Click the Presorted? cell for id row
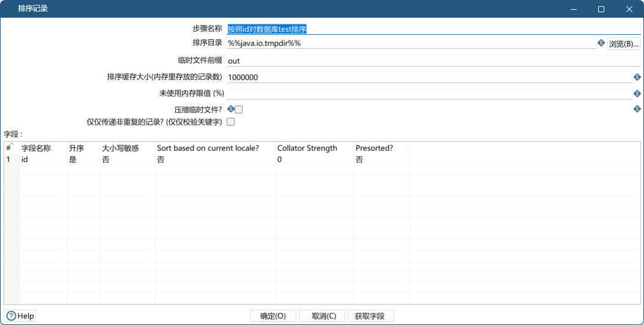Image resolution: width=644 pixels, height=325 pixels. coord(381,159)
